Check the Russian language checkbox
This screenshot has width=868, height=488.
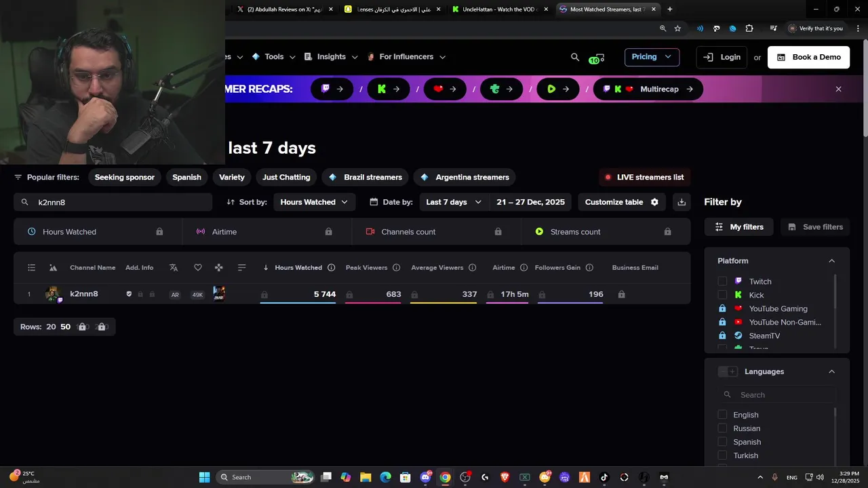pyautogui.click(x=722, y=428)
